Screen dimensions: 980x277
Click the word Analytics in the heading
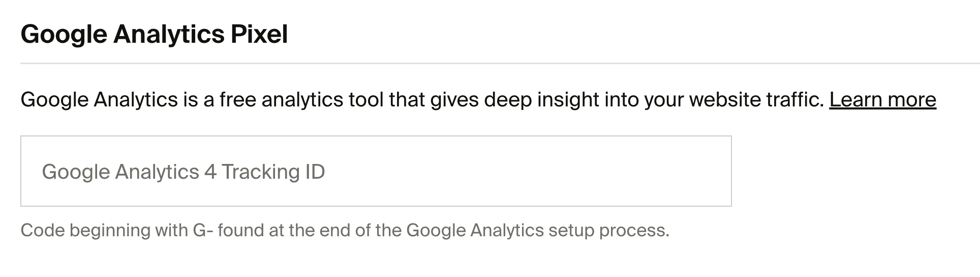pos(169,34)
